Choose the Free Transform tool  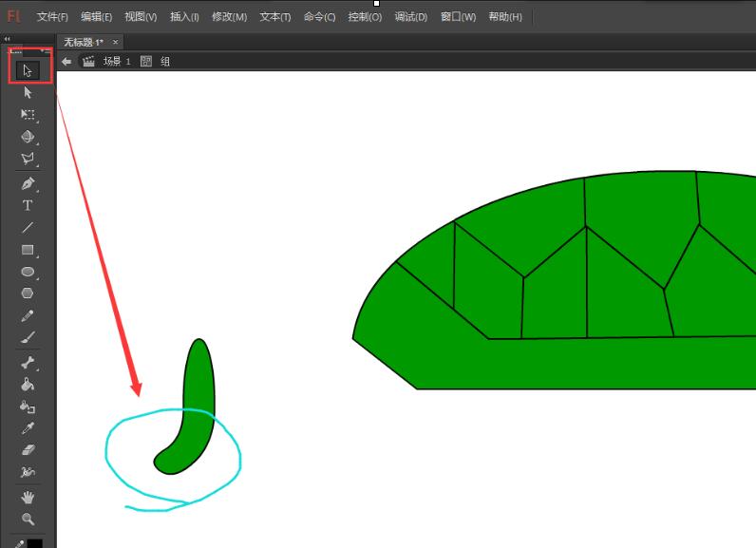[28, 114]
